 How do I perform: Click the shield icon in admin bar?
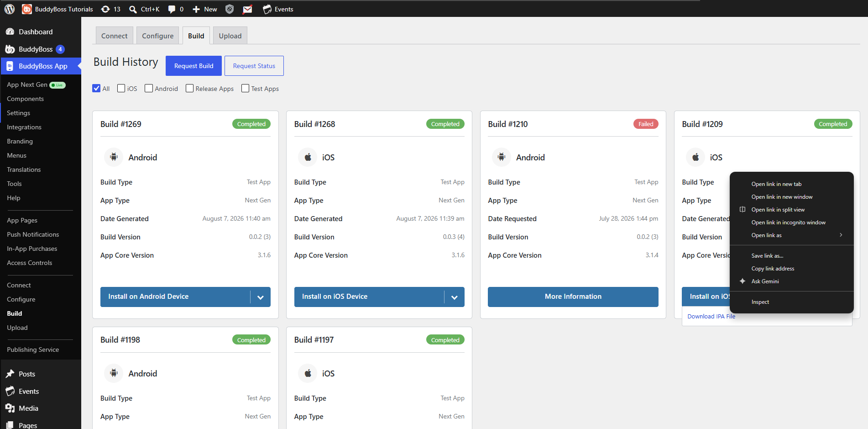coord(230,9)
